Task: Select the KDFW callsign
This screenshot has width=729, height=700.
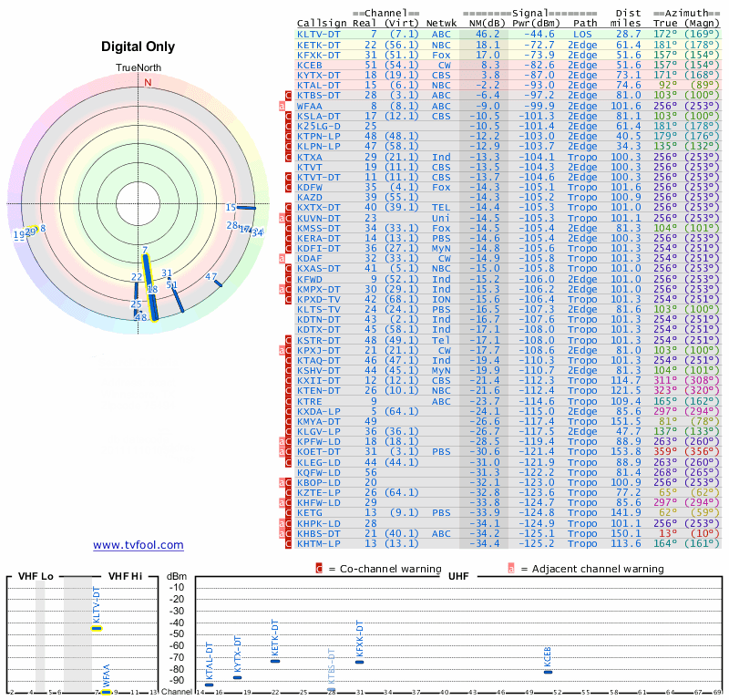Action: point(309,188)
